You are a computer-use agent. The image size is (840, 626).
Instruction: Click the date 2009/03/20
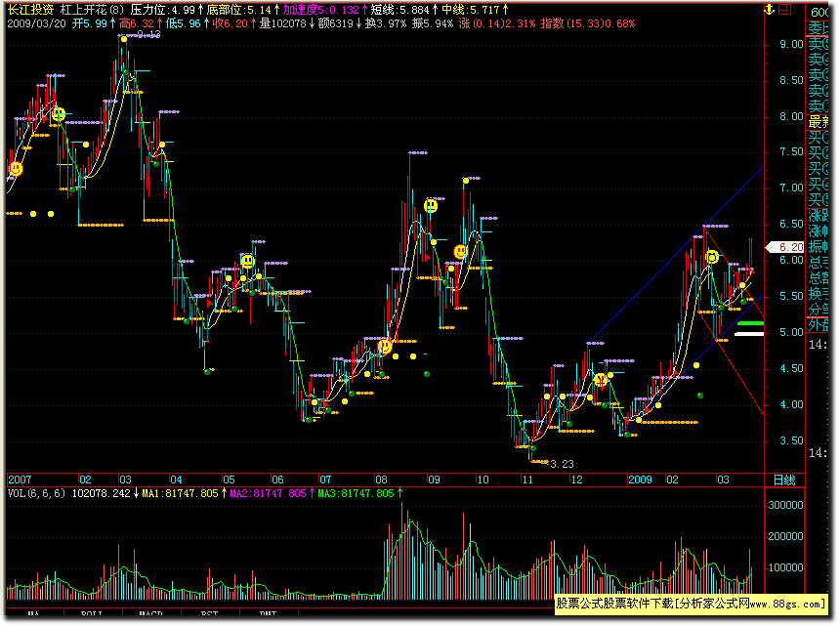(x=36, y=23)
